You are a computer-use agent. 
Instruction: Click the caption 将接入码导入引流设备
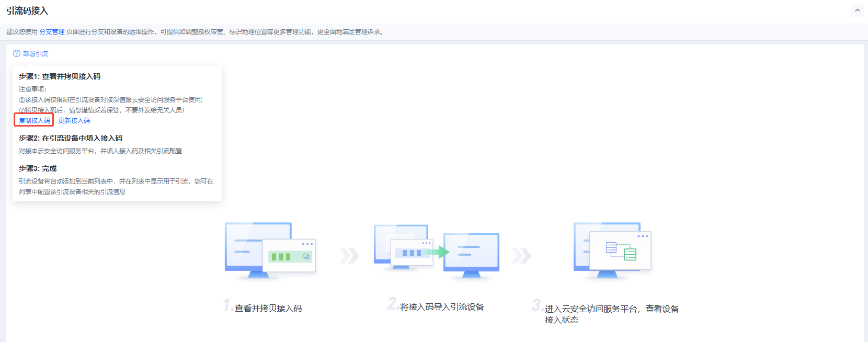pyautogui.click(x=442, y=307)
